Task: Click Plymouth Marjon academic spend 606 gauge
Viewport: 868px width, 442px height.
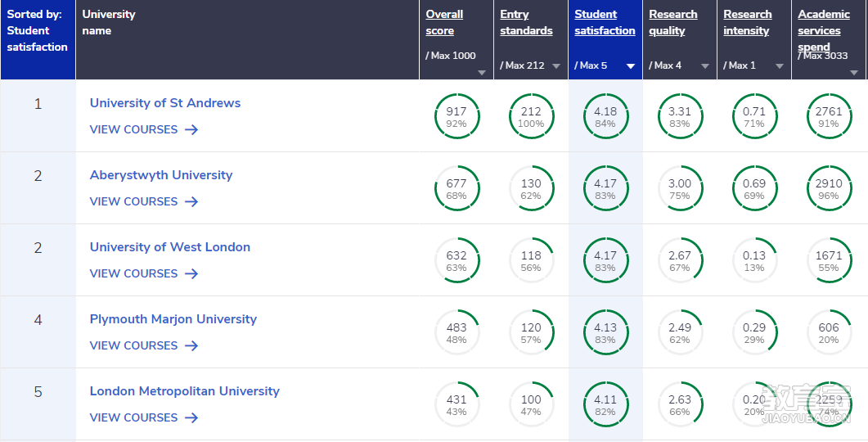Action: point(829,332)
